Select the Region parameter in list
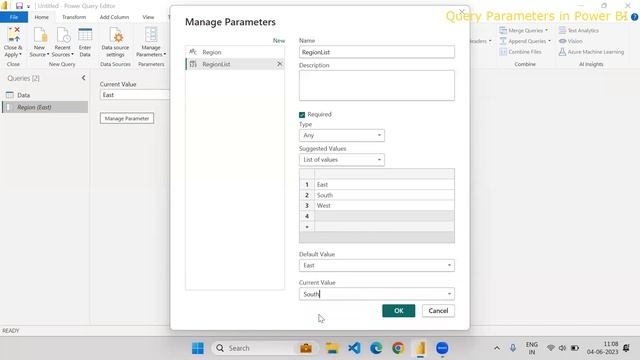 click(235, 52)
